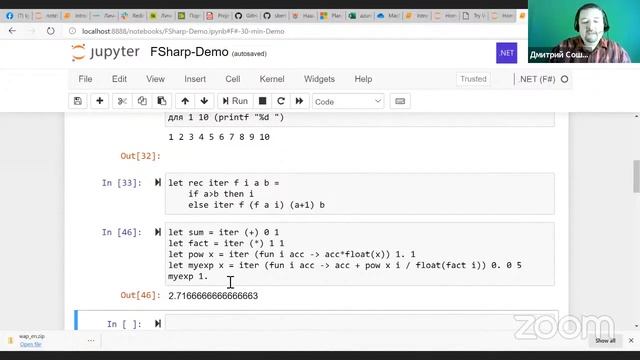The width and height of the screenshot is (640, 360).
Task: Click the purple .NET logo
Action: point(507,53)
